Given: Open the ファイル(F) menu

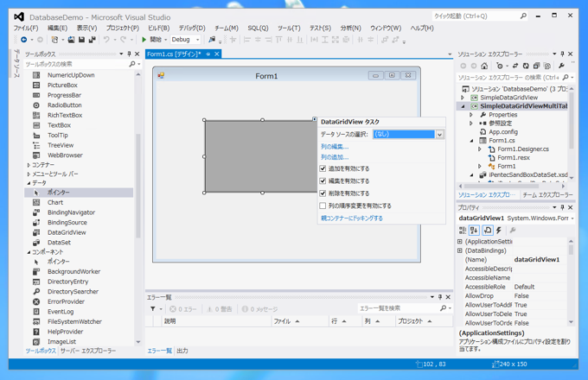Looking at the screenshot, I should [26, 28].
